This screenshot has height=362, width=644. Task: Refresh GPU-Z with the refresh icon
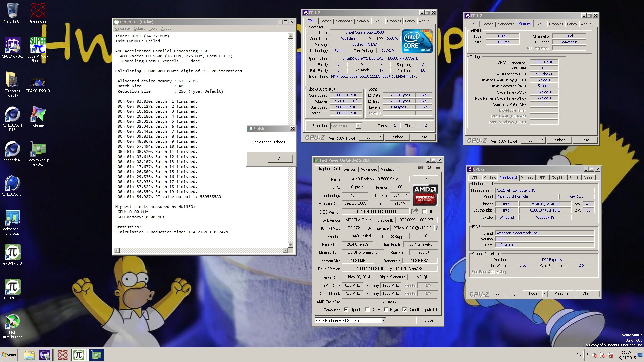[429, 167]
